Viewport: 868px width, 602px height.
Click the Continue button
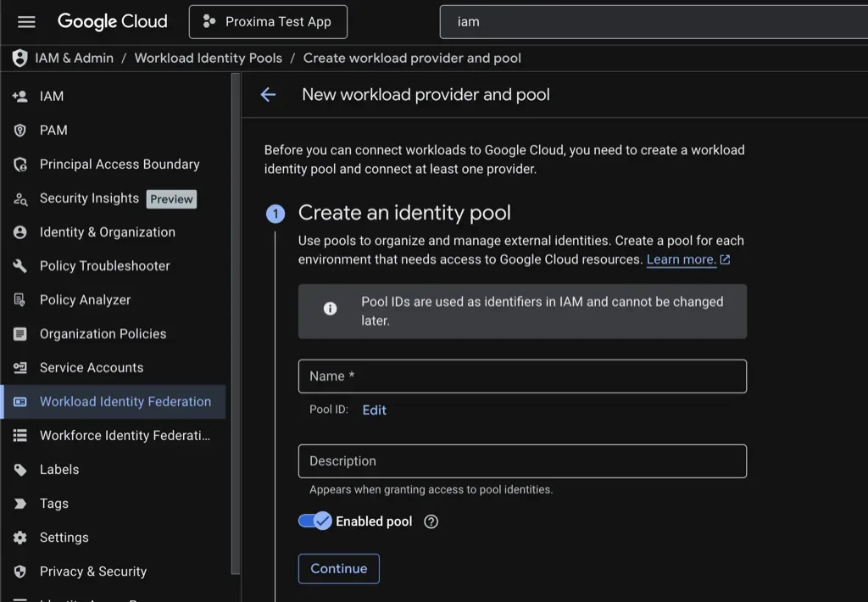[338, 568]
